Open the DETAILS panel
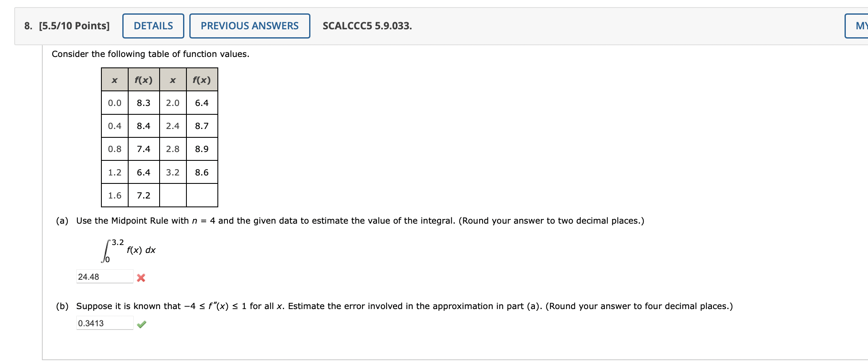Screen dimensions: 868x361 point(152,26)
